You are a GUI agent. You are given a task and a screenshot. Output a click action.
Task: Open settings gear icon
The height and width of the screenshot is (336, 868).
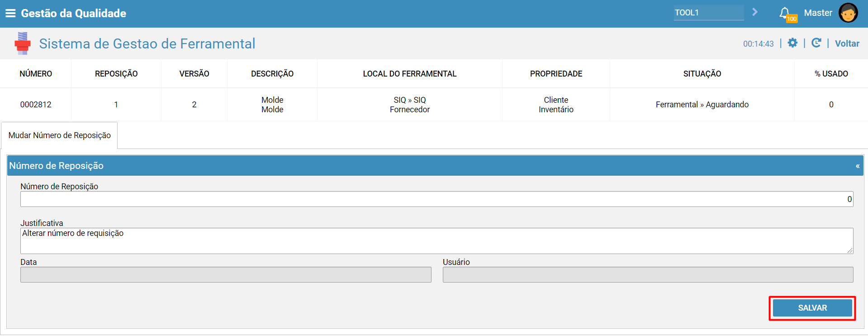click(792, 43)
